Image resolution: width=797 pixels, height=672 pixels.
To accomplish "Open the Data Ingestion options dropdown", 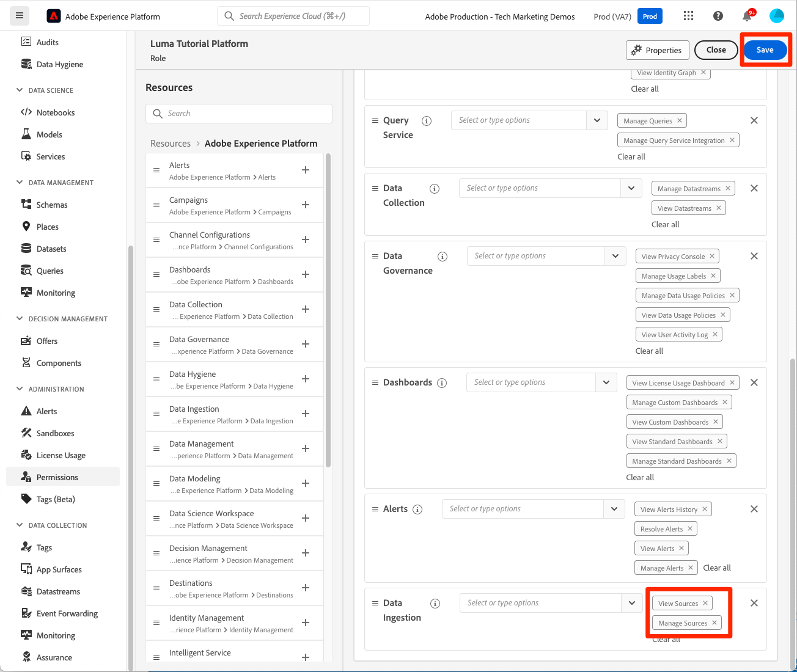I will coord(632,603).
